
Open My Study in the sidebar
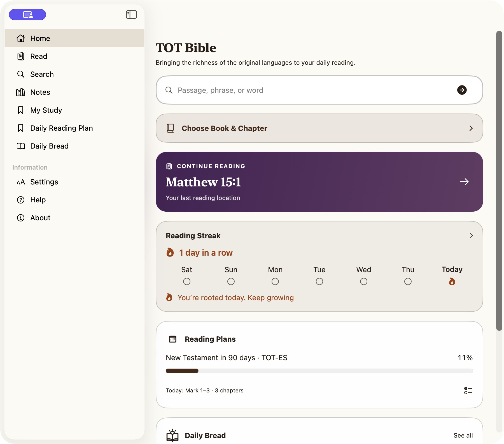tap(74, 110)
